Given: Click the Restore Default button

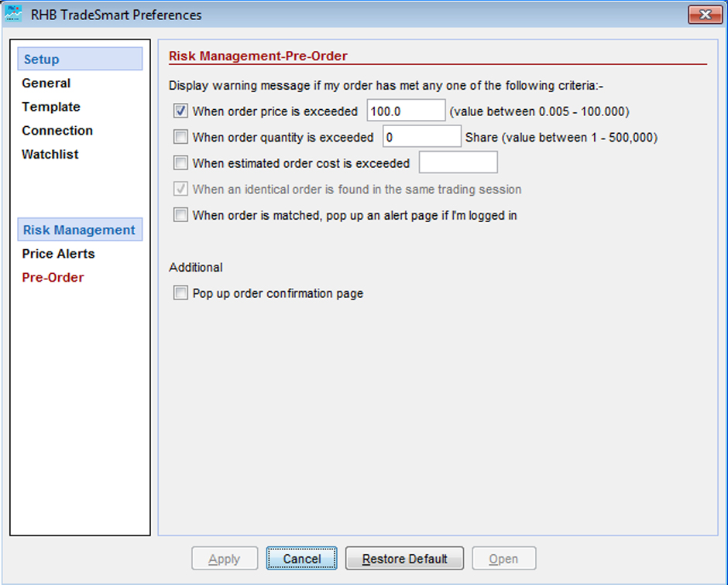Looking at the screenshot, I should pos(404,559).
